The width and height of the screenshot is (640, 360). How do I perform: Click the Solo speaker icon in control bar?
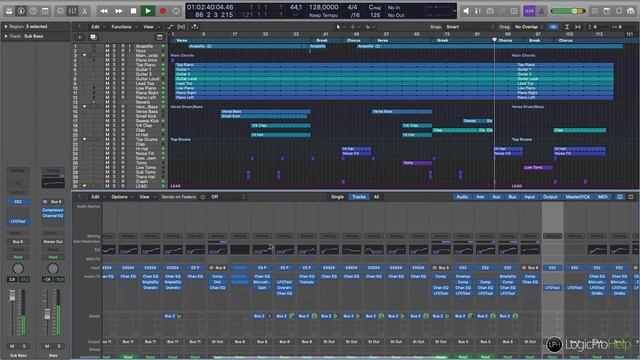pos(466,11)
